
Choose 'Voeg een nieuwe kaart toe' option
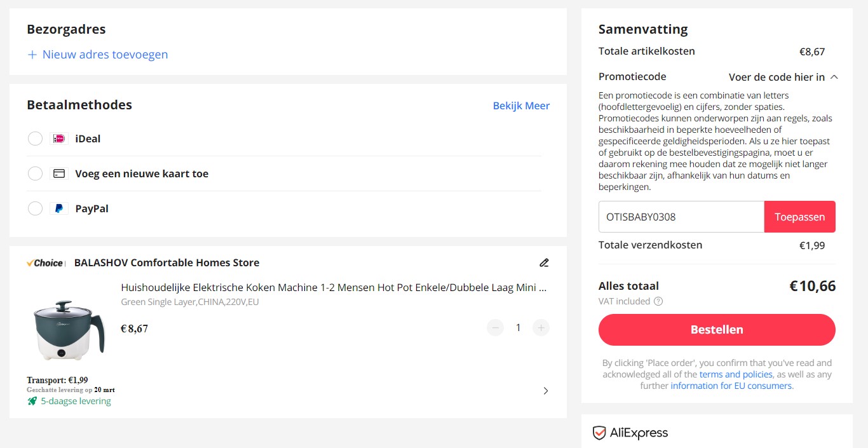[x=35, y=173]
